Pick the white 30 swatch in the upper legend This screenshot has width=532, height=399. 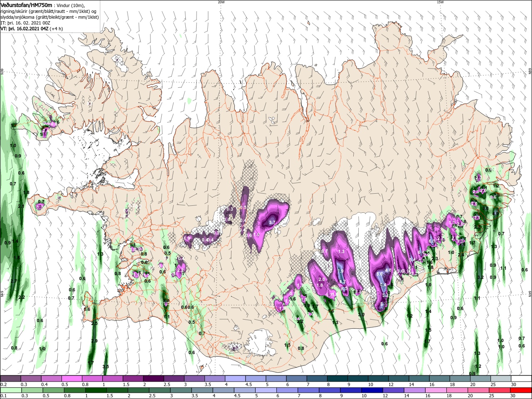click(521, 379)
